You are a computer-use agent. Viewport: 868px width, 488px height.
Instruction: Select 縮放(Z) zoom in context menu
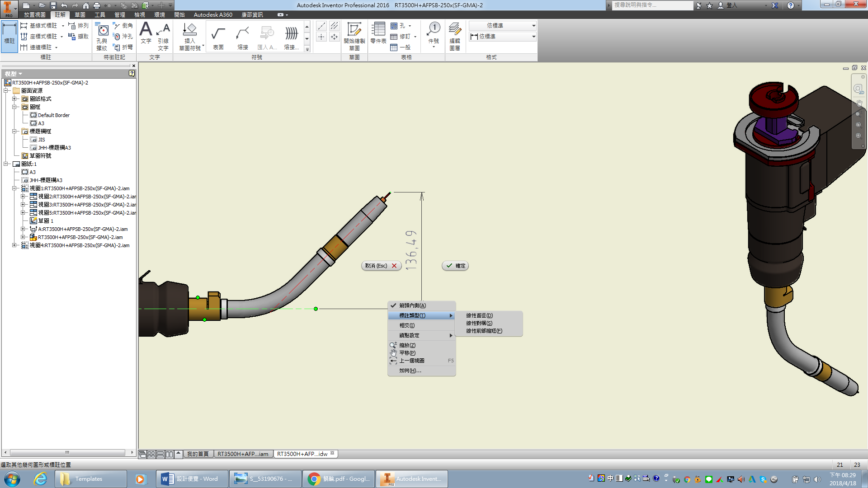click(421, 345)
